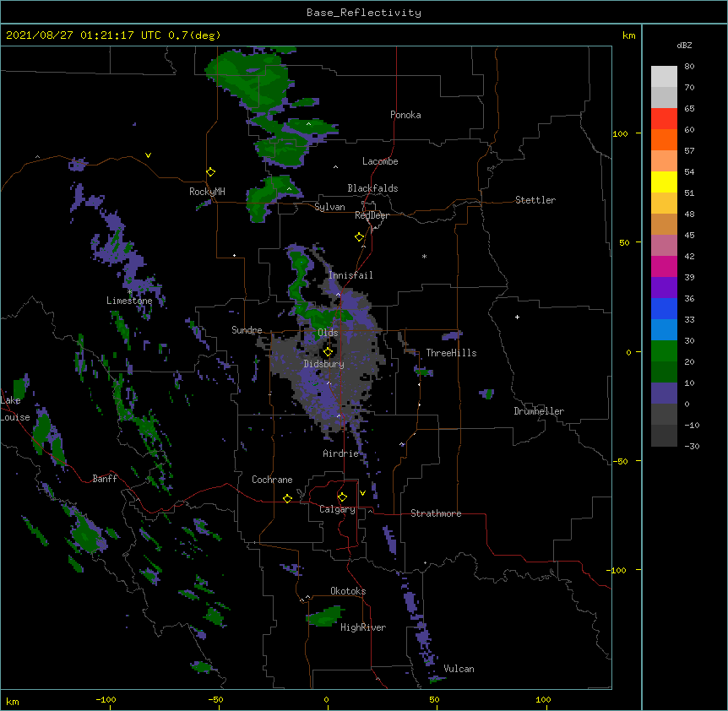Viewport: 728px width, 711px height.
Task: Pick the orange 57–60 dBZ legend swatch
Action: (664, 139)
